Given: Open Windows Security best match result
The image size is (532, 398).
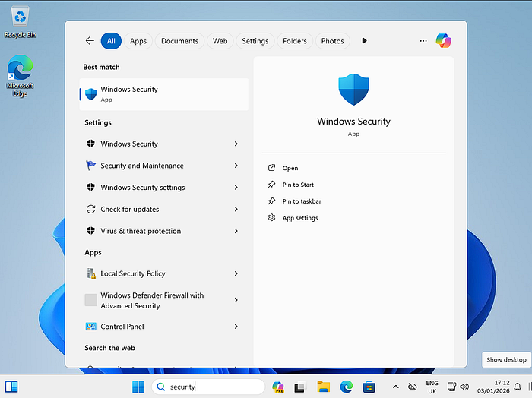Looking at the screenshot, I should [x=164, y=94].
